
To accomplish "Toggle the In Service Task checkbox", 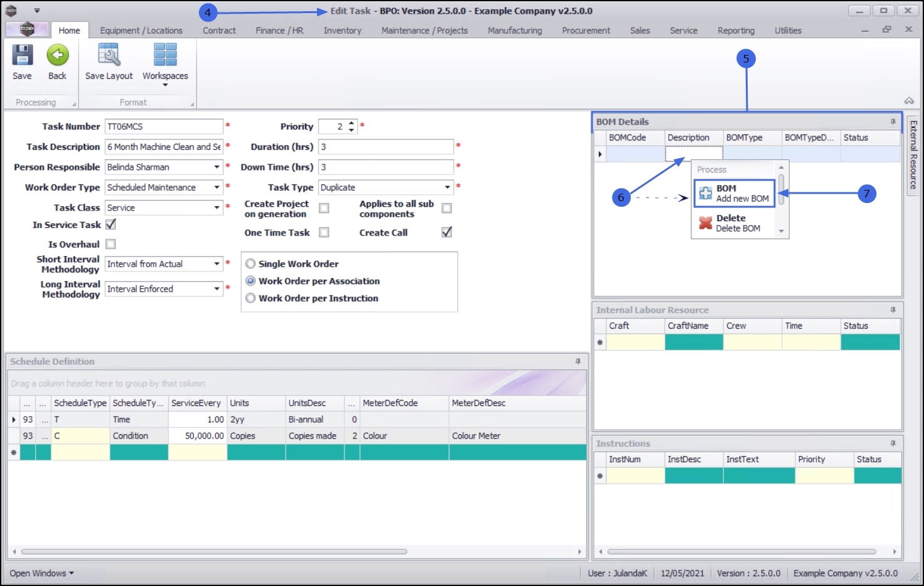I will pos(111,224).
